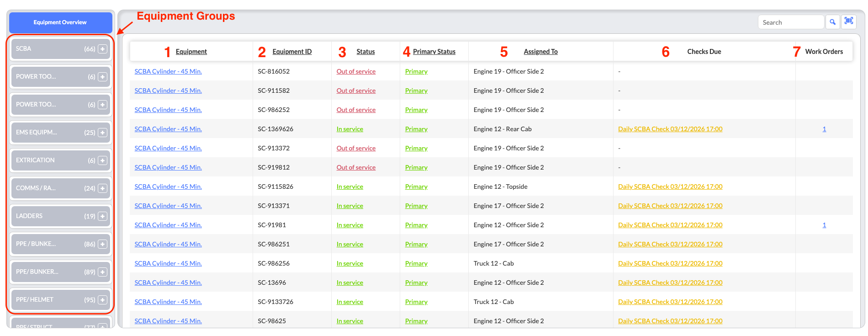
Task: Sort by Assigned To column header
Action: (x=540, y=52)
